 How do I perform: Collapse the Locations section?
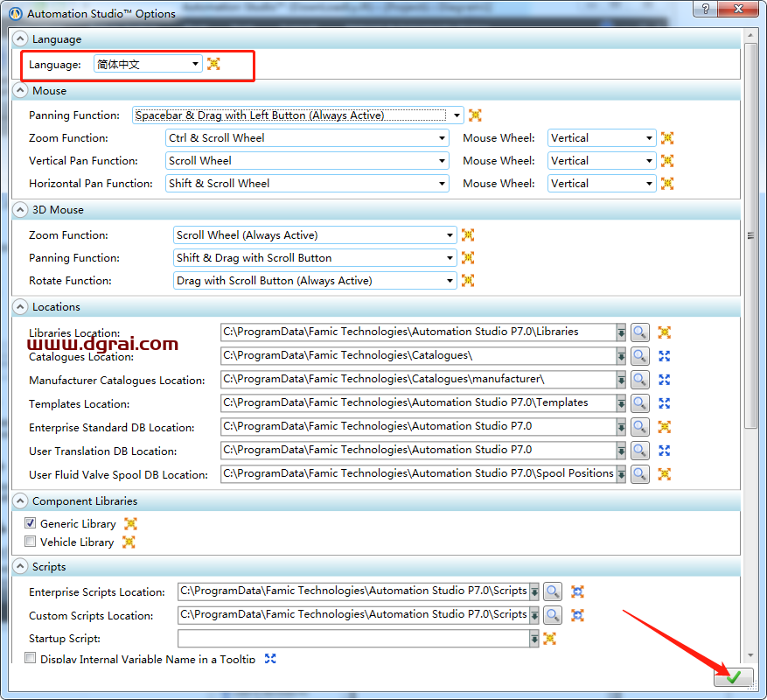click(20, 307)
